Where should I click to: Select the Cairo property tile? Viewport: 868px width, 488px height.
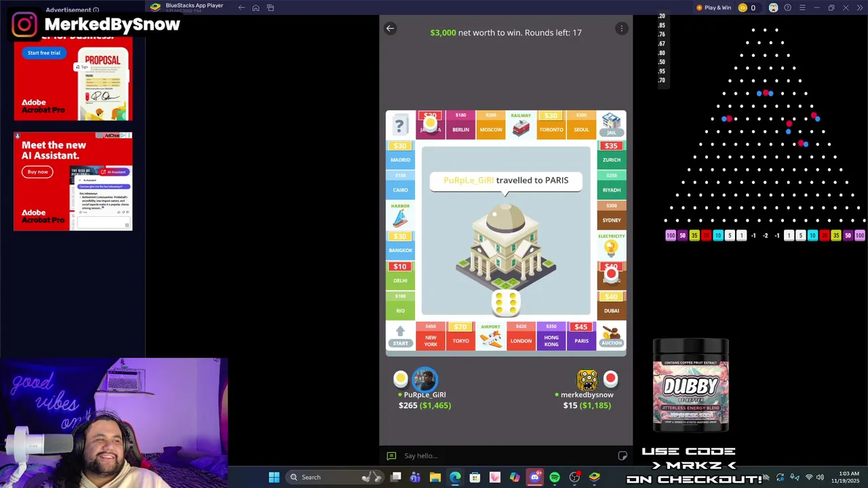400,185
